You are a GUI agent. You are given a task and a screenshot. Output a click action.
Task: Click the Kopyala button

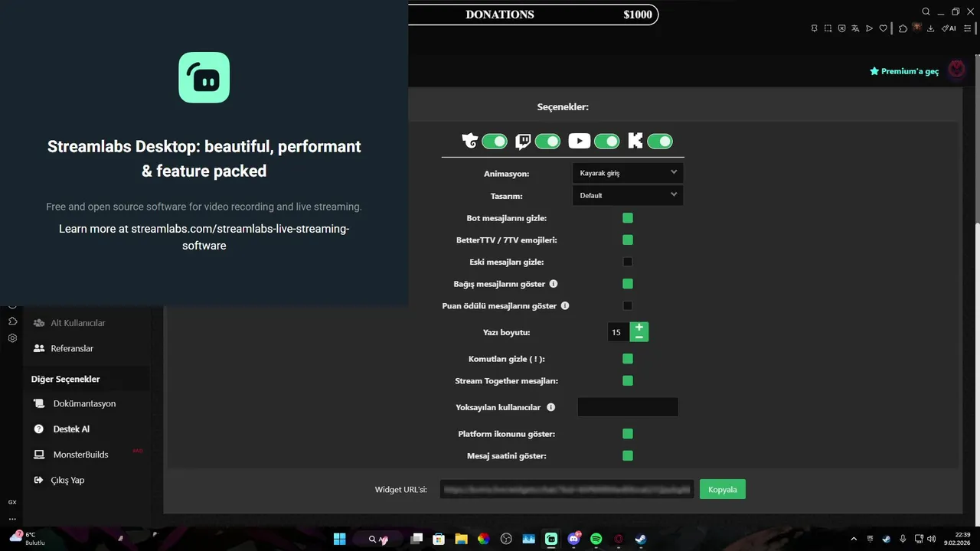click(x=722, y=490)
